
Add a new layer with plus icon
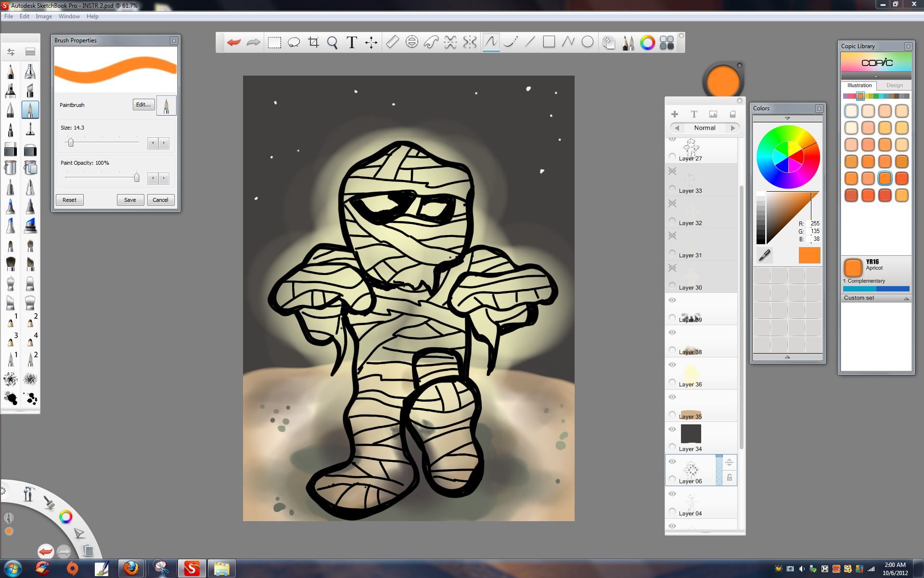(x=675, y=114)
